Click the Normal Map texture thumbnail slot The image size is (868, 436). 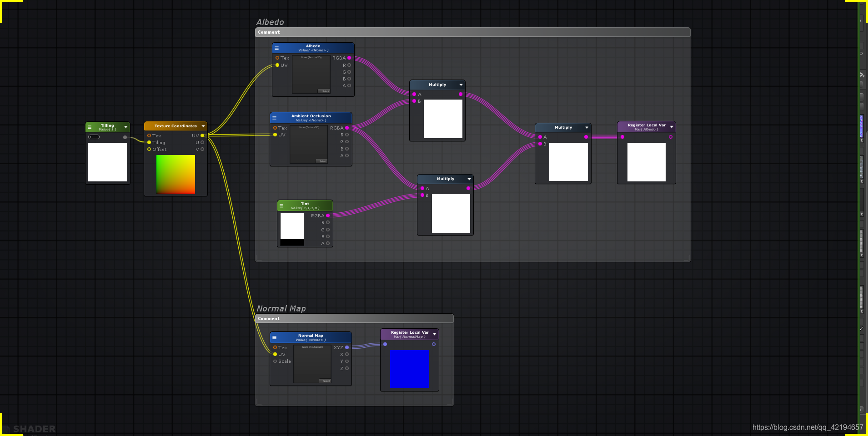[x=312, y=364]
